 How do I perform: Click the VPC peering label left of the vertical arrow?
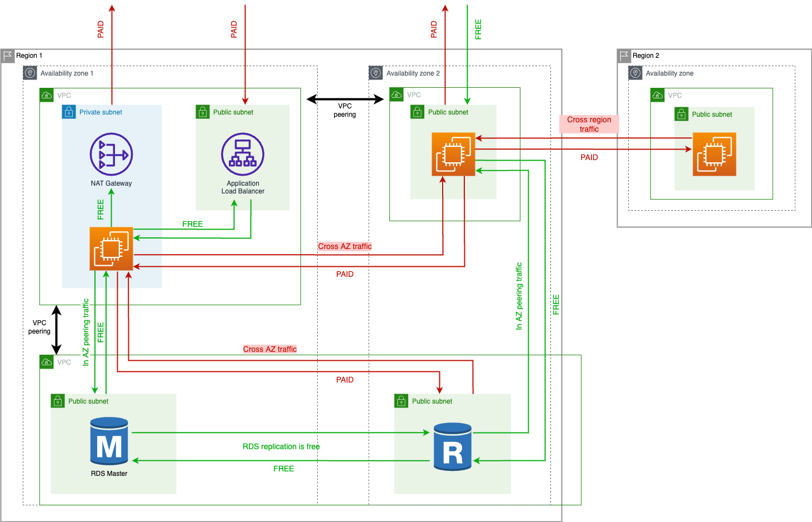click(39, 327)
